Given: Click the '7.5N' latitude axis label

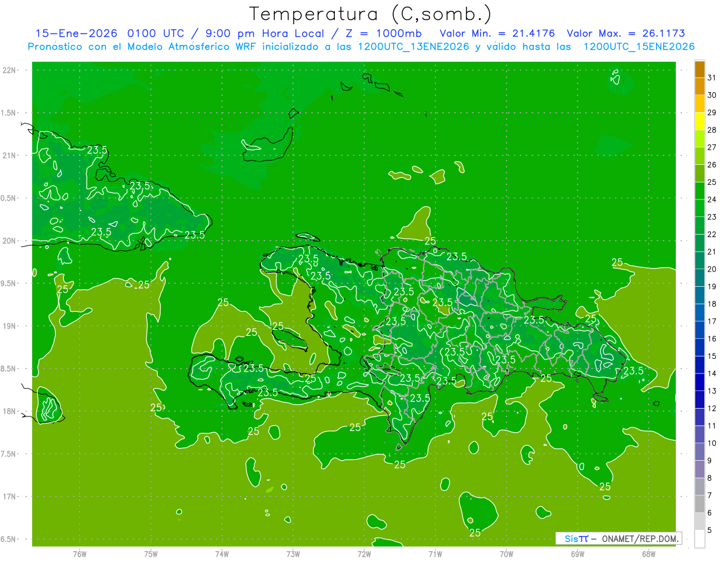Looking at the screenshot, I should pos(10,453).
